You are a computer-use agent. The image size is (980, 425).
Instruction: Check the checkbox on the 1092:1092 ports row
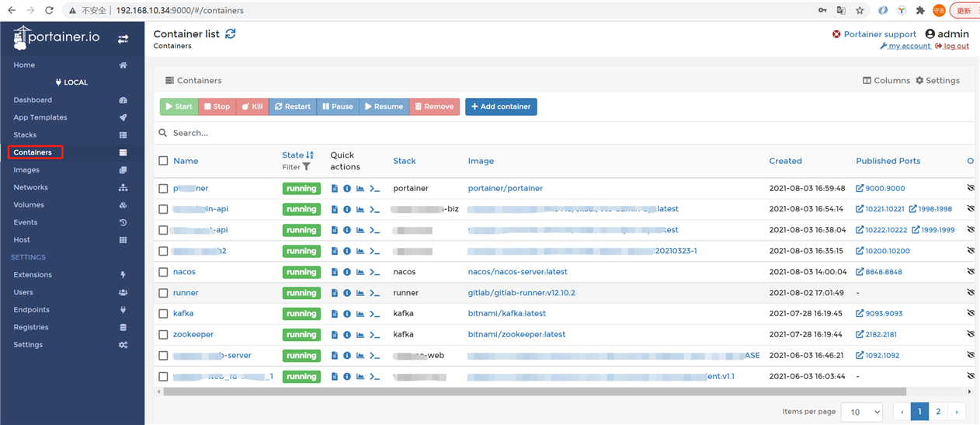163,356
